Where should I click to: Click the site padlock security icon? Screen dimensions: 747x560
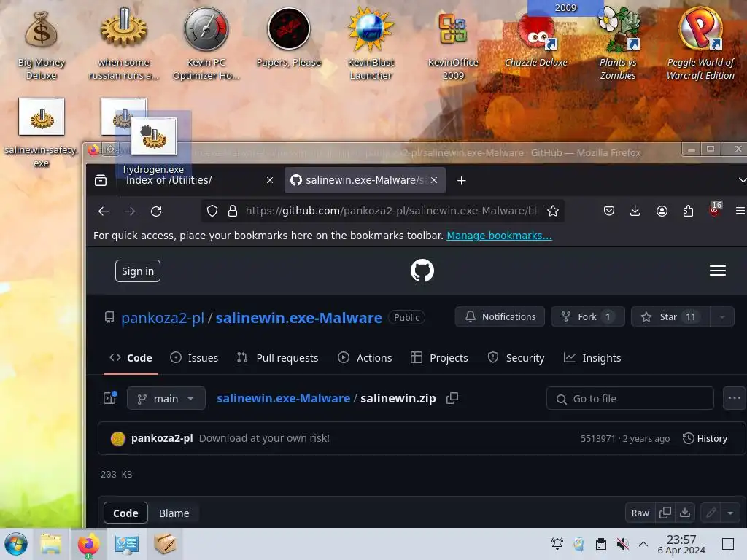pos(233,211)
